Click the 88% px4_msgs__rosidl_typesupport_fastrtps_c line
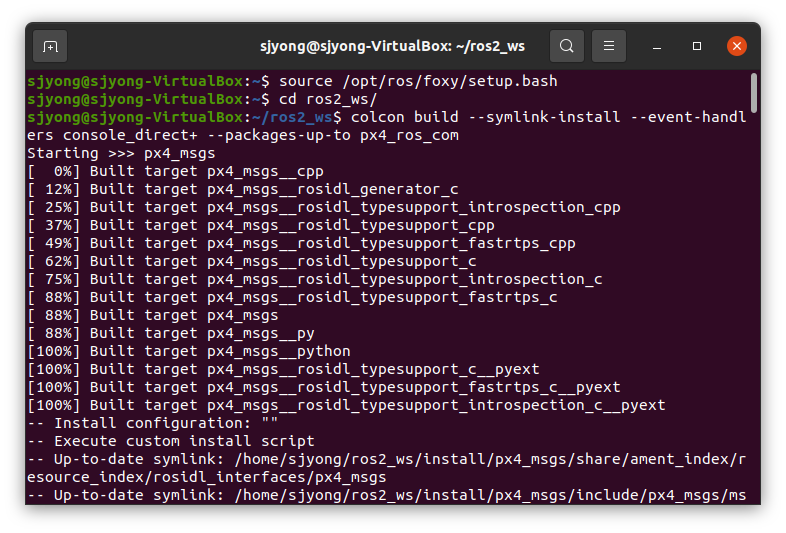Screen dimensions: 786x533 [x=292, y=298]
